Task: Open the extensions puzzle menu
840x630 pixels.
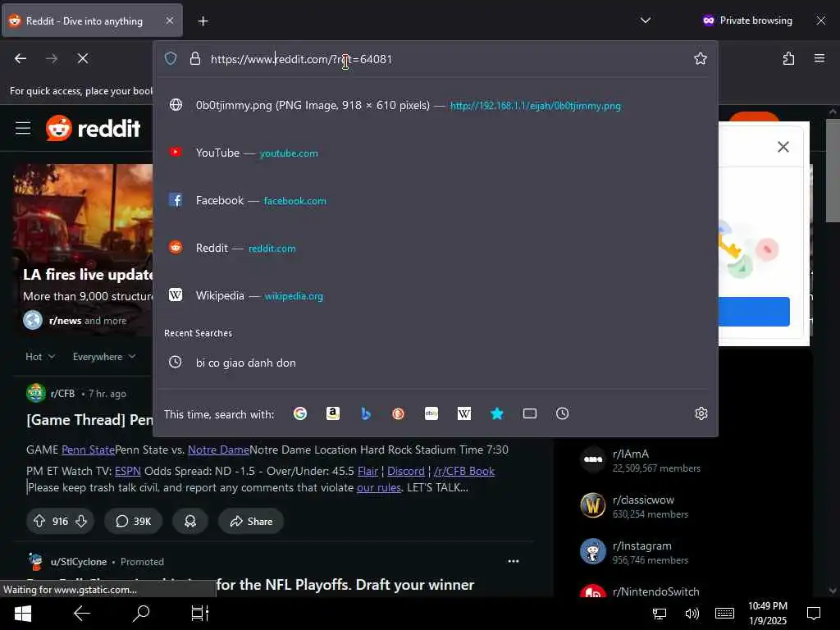Action: pyautogui.click(x=788, y=58)
